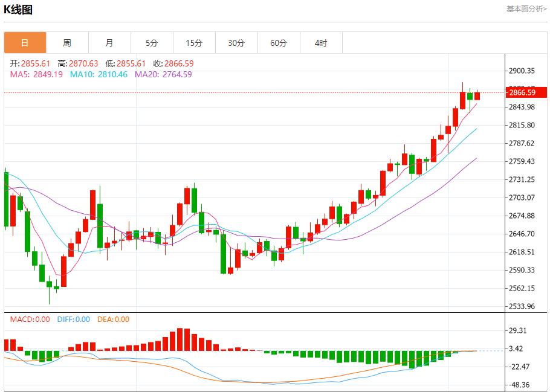Switch to the 5分 interval tab
Viewport: 550px width, 392px height.
tap(152, 43)
